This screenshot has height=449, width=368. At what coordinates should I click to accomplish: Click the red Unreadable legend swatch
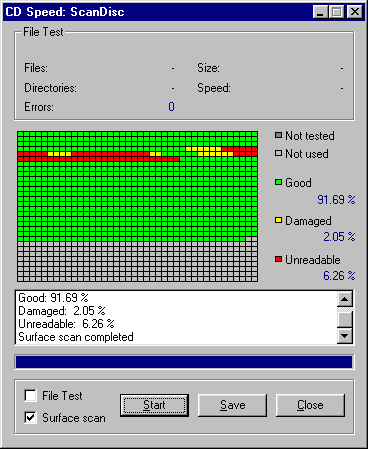coord(278,259)
